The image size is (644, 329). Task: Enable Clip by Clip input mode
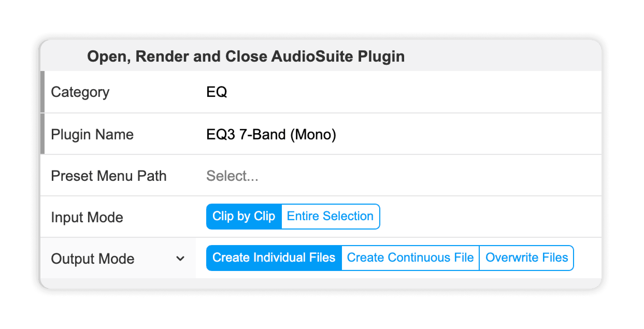[244, 216]
